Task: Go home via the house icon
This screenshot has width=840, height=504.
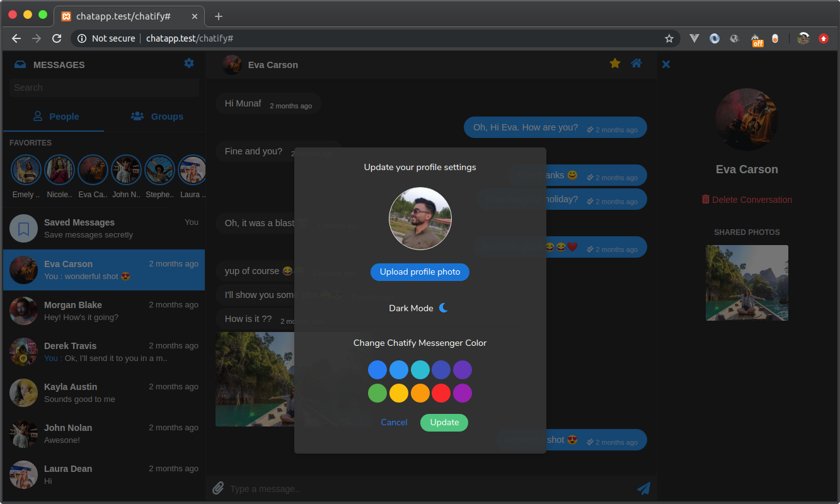Action: pos(636,63)
